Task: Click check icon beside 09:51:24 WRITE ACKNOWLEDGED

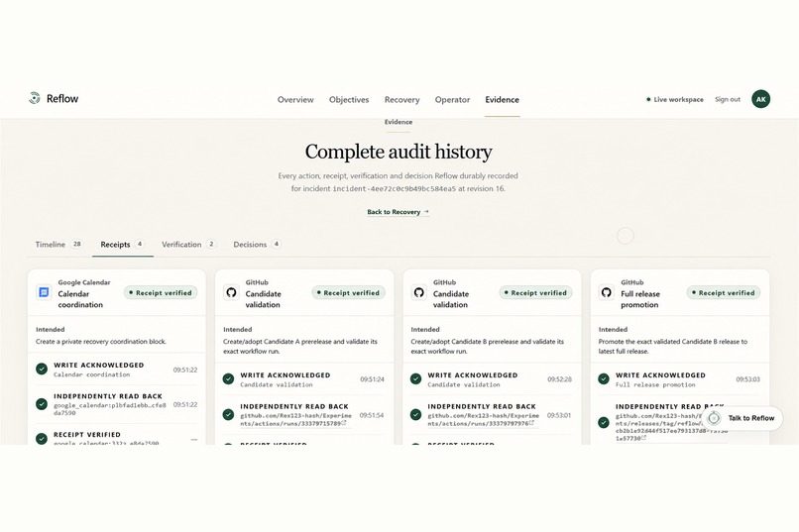Action: pos(228,379)
